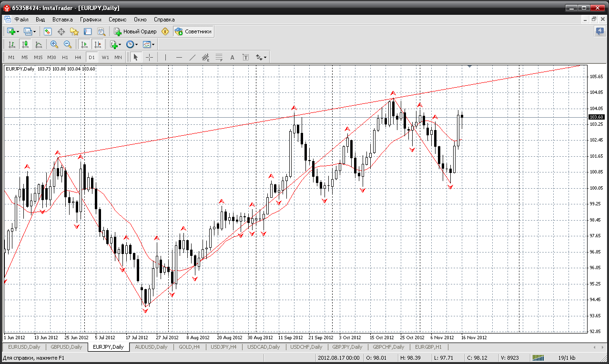Select the arrow cursor tool
The height and width of the screenshot is (364, 609).
136,57
